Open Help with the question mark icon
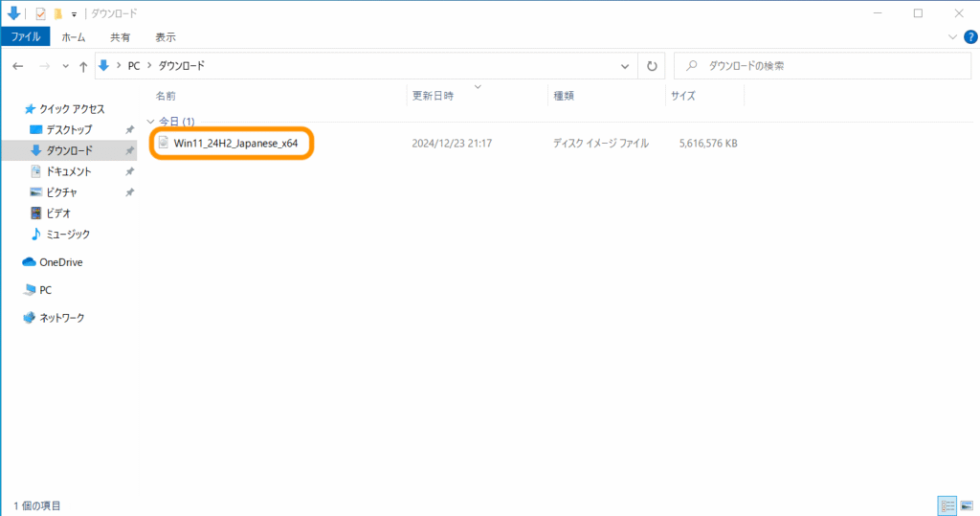Image resolution: width=980 pixels, height=516 pixels. coord(970,37)
